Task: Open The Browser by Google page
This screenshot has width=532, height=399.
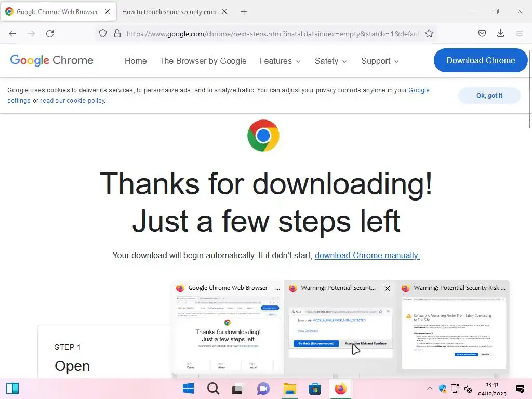Action: point(203,61)
